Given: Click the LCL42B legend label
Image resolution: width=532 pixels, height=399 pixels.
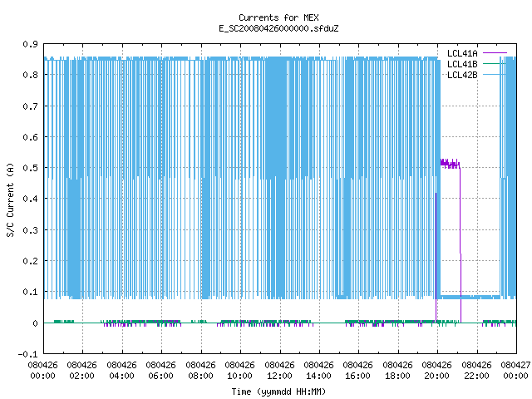Looking at the screenshot, I should click(x=462, y=75).
